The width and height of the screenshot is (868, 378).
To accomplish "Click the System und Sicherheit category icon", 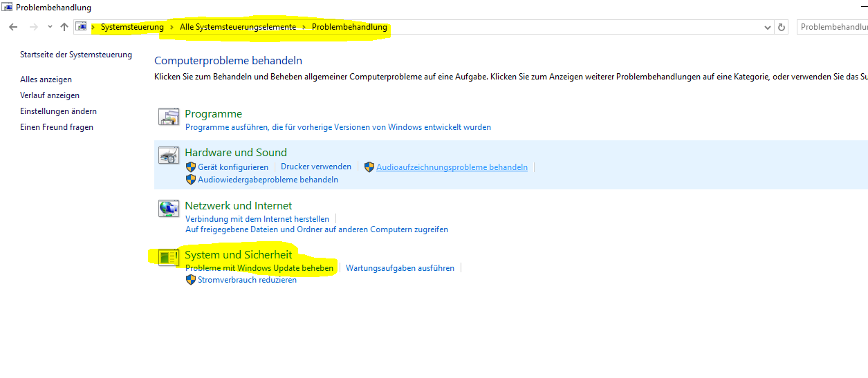I will [x=169, y=258].
